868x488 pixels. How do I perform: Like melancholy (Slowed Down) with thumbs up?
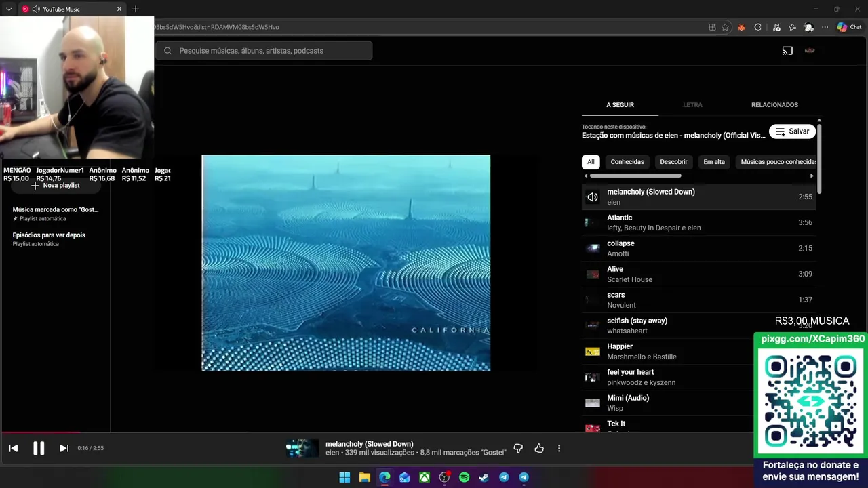[539, 448]
